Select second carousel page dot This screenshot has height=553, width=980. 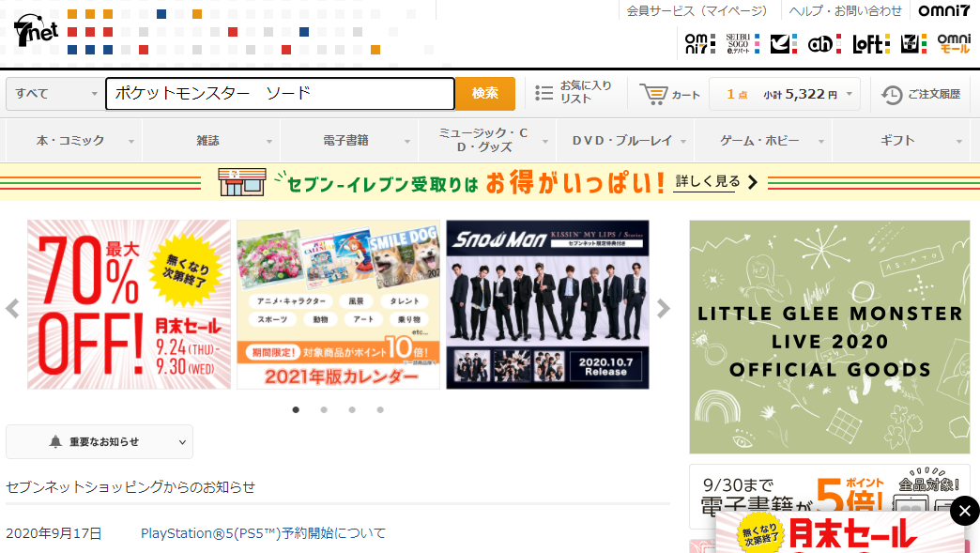click(x=324, y=410)
